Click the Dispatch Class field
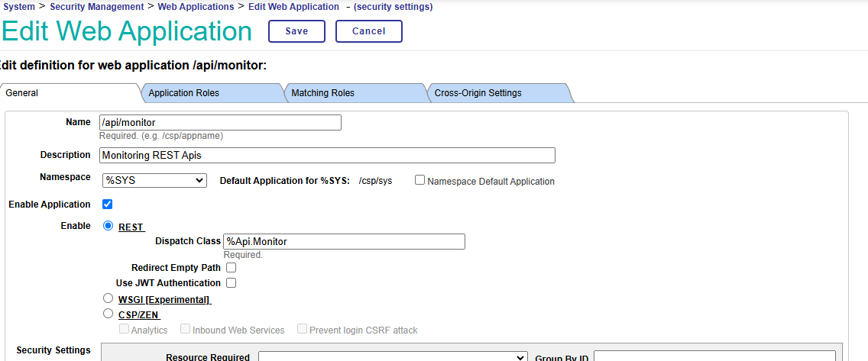 (x=344, y=242)
